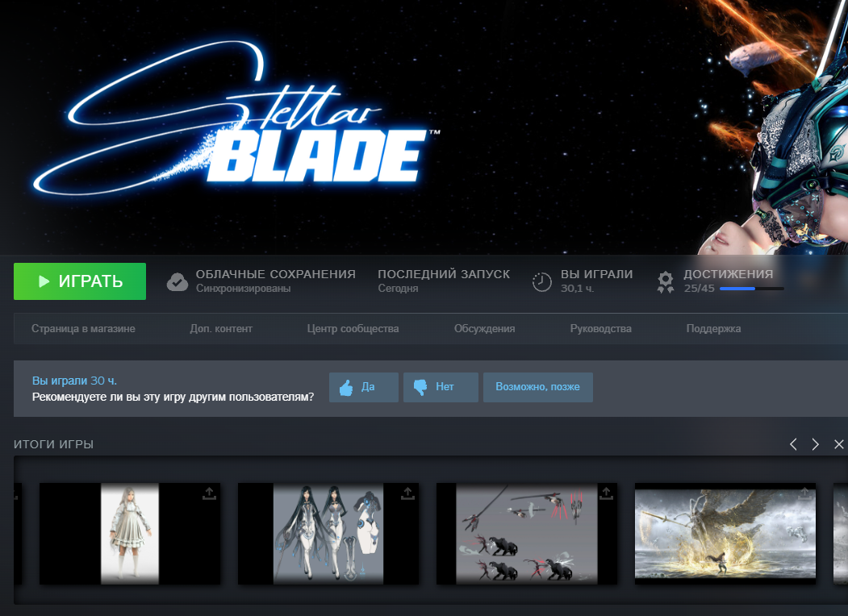Viewport: 848px width, 616px height.
Task: Launch the game with the green ИГРАТЬ button
Action: tap(80, 281)
